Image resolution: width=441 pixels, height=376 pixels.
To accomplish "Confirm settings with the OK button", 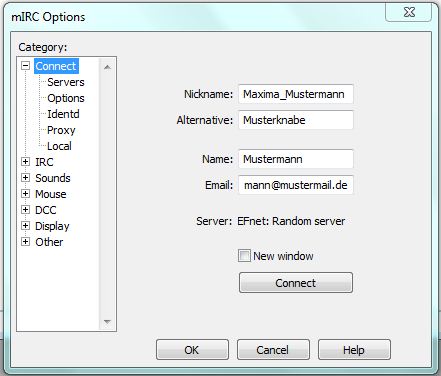I will (192, 350).
